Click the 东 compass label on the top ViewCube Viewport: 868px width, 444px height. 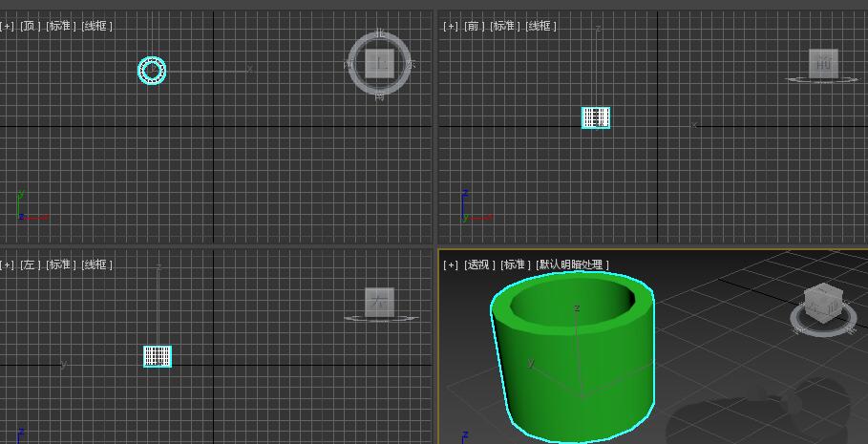coord(411,65)
